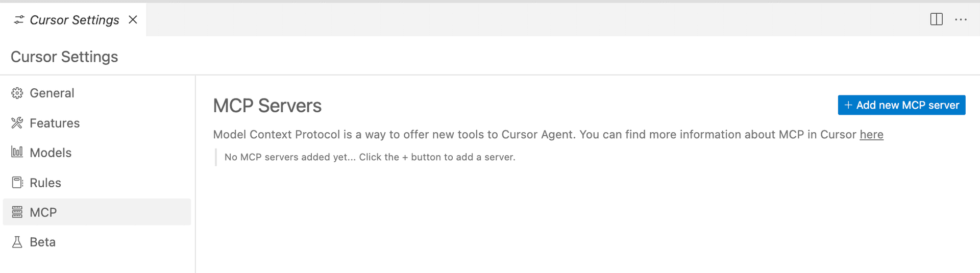Screen dimensions: 980x273
Task: Open the Rules settings section
Action: (45, 183)
